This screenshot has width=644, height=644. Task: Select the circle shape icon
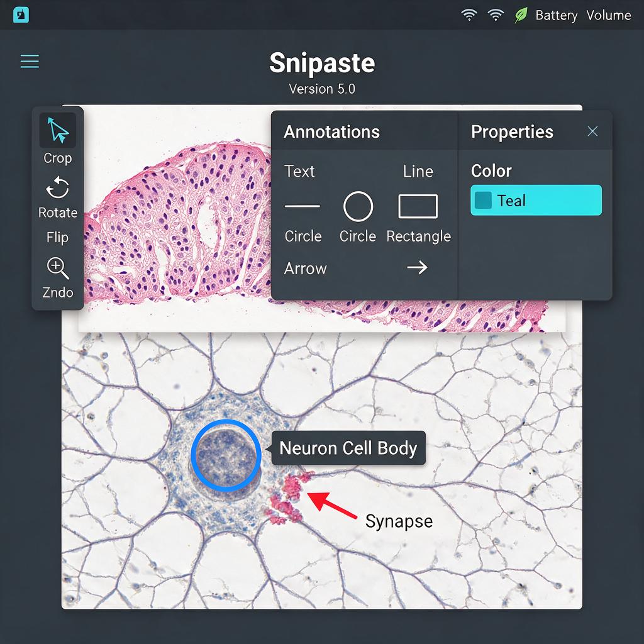[x=358, y=206]
